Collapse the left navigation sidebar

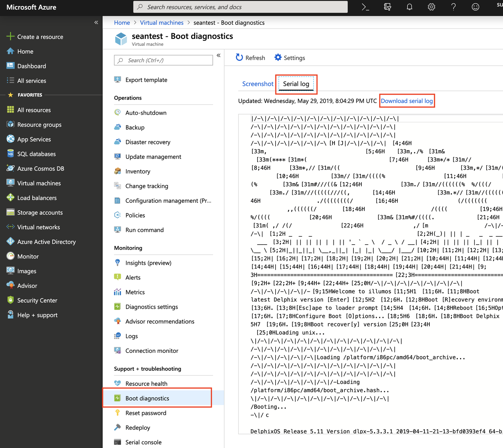96,22
